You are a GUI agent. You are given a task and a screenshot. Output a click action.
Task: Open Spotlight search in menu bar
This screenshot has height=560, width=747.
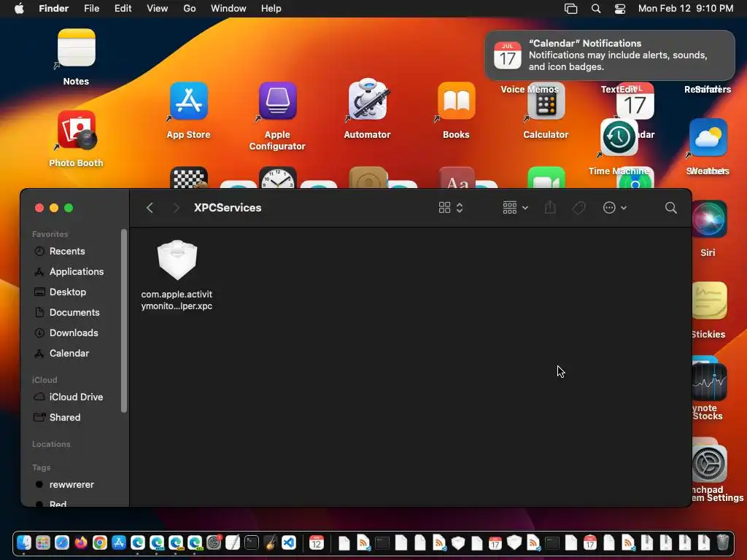[x=595, y=9]
